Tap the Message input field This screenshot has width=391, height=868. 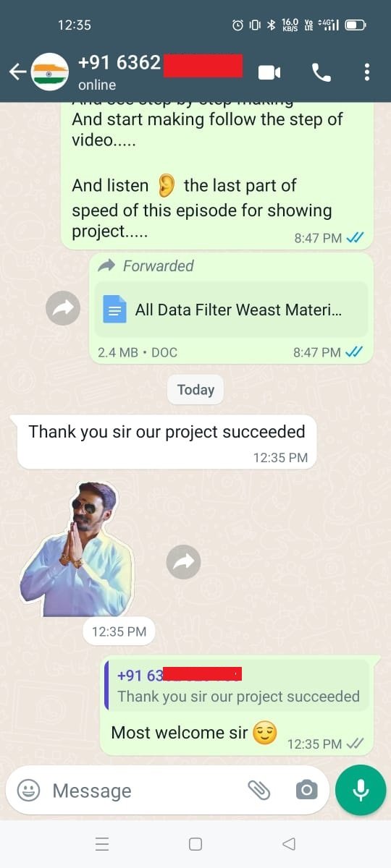(145, 791)
